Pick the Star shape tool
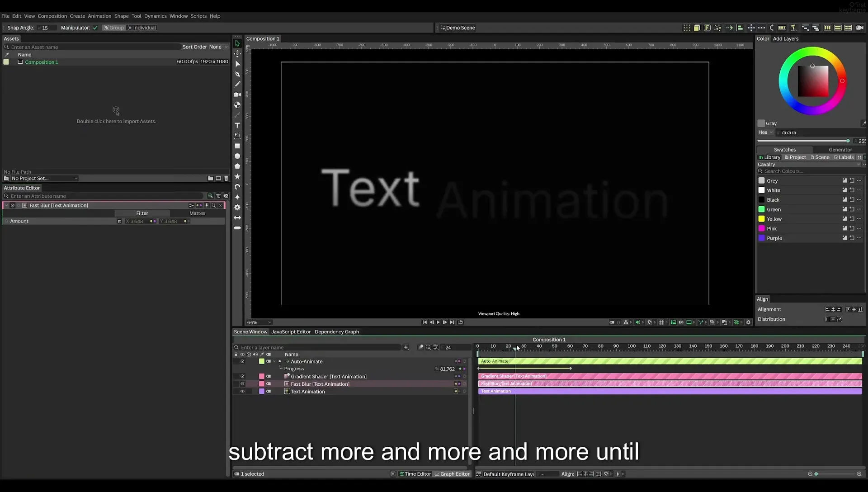Image resolution: width=868 pixels, height=492 pixels. click(x=237, y=176)
